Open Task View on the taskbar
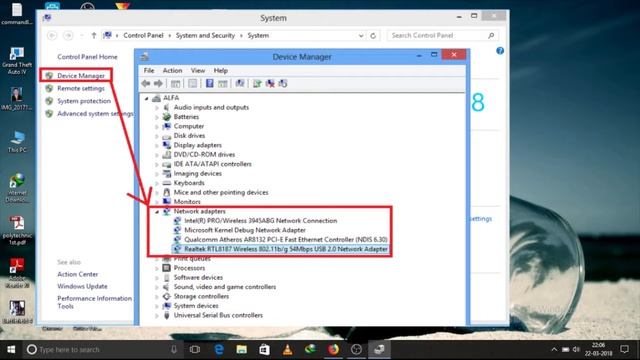This screenshot has width=640, height=360. [195, 349]
